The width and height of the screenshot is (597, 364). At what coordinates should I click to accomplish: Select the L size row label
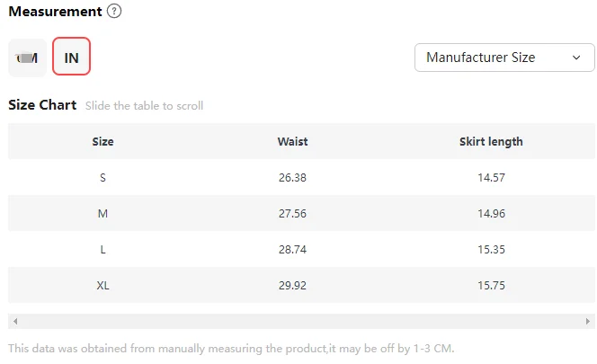(x=102, y=249)
